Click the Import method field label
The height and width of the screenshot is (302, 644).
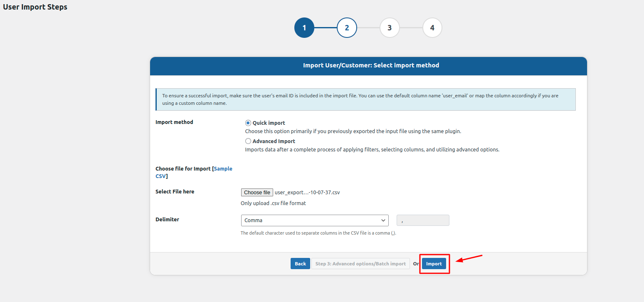174,122
